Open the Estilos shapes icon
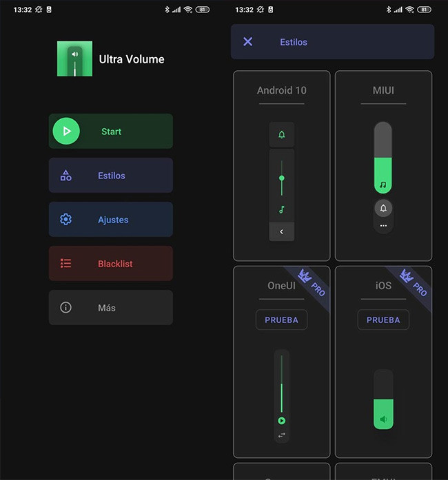 click(66, 176)
